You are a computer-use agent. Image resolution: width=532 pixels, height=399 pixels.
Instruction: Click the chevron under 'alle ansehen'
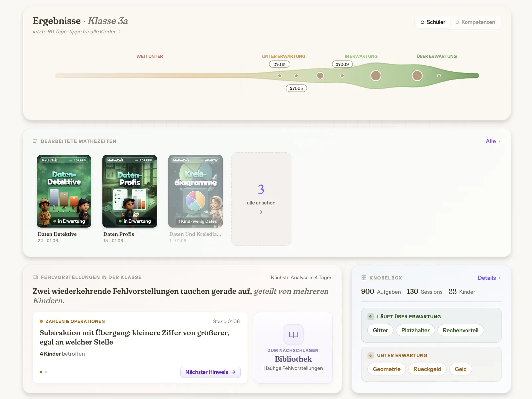coord(261,212)
